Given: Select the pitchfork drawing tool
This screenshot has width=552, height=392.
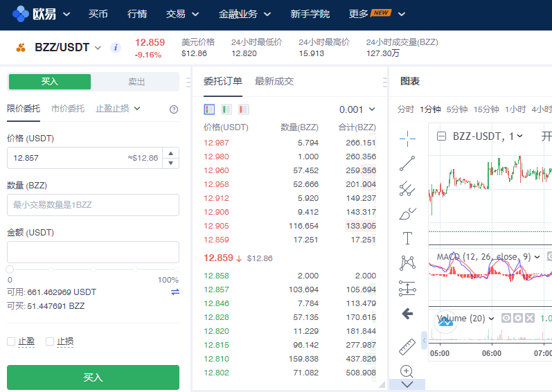Looking at the screenshot, I should click(407, 188).
